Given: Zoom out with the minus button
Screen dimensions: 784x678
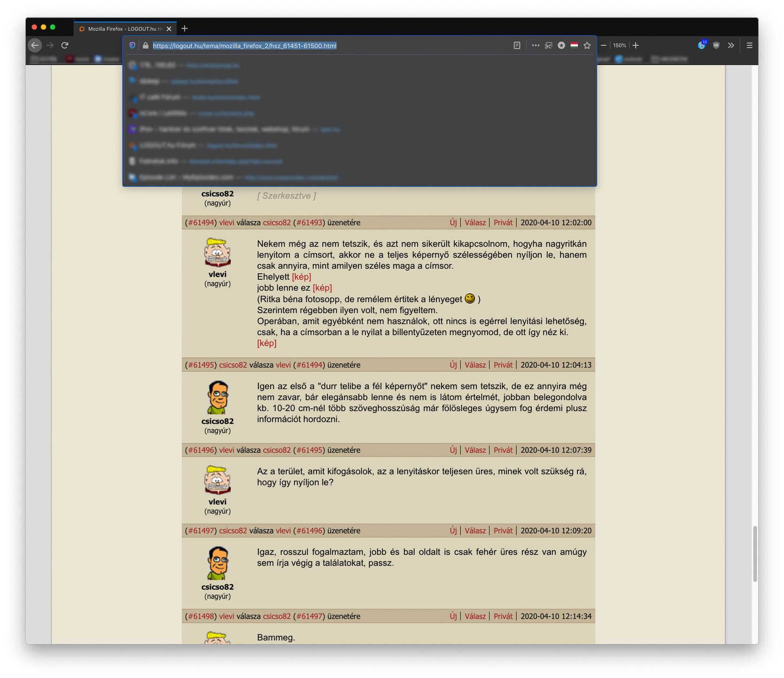Looking at the screenshot, I should point(604,46).
